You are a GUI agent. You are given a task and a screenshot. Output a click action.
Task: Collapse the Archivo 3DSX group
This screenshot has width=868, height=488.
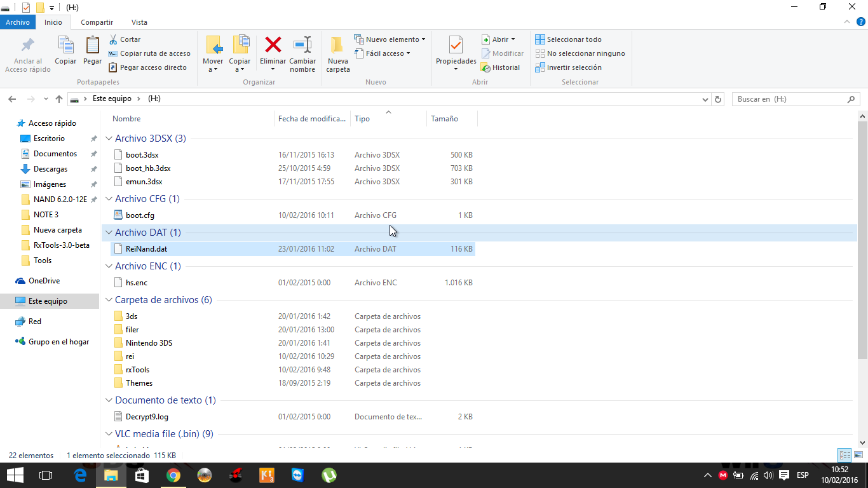coord(109,139)
